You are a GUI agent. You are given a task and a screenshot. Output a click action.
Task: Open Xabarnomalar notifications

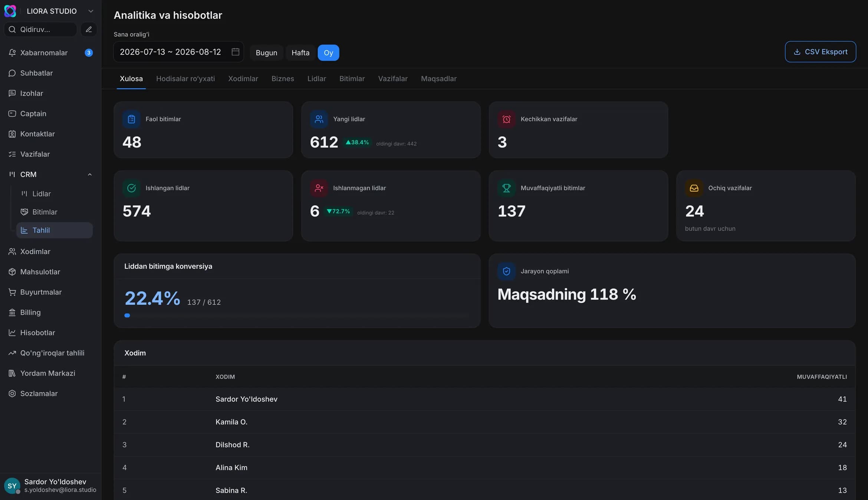pos(50,53)
